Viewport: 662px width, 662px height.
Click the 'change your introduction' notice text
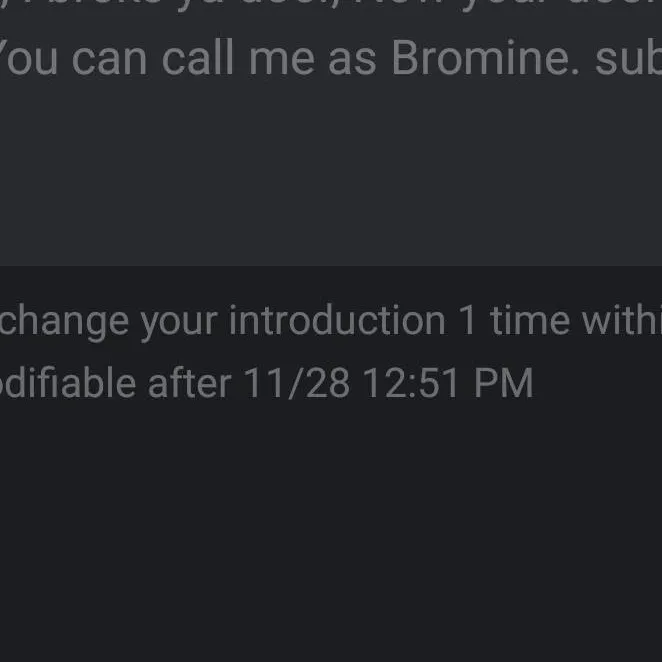222,321
